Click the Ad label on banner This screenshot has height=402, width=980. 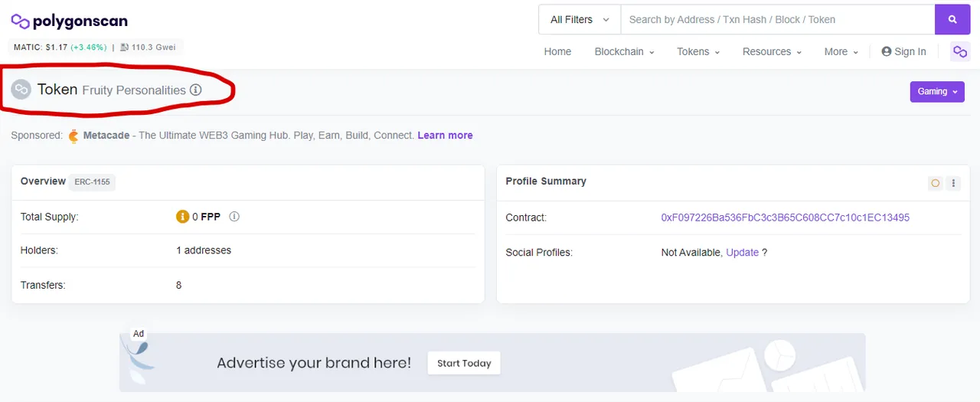tap(139, 334)
